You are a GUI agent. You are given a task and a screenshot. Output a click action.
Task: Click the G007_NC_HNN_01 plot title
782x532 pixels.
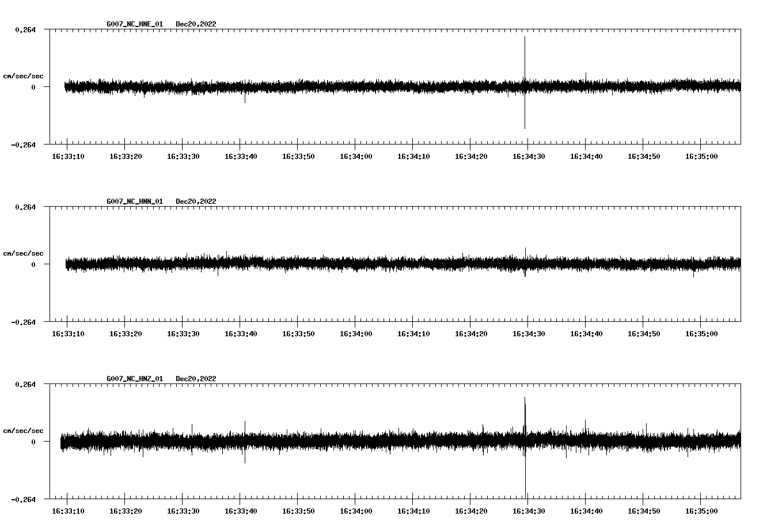[135, 202]
